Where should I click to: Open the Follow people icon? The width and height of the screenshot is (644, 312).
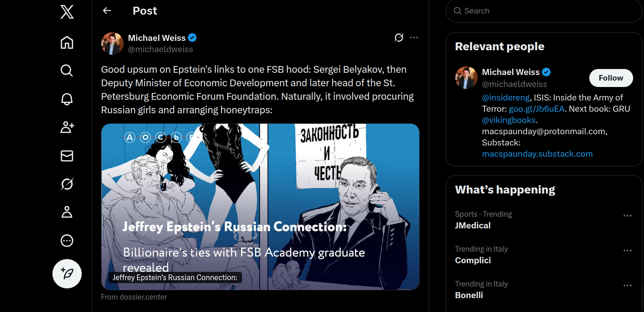click(x=67, y=127)
